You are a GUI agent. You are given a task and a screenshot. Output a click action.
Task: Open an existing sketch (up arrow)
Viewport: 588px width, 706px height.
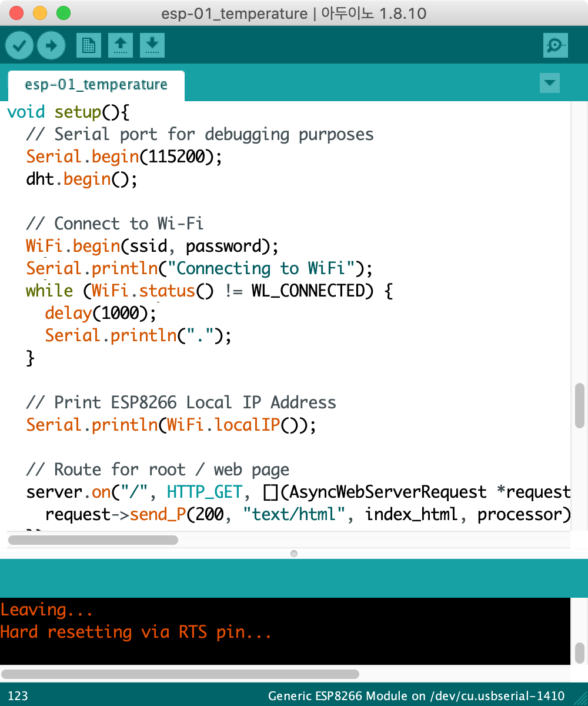(121, 45)
